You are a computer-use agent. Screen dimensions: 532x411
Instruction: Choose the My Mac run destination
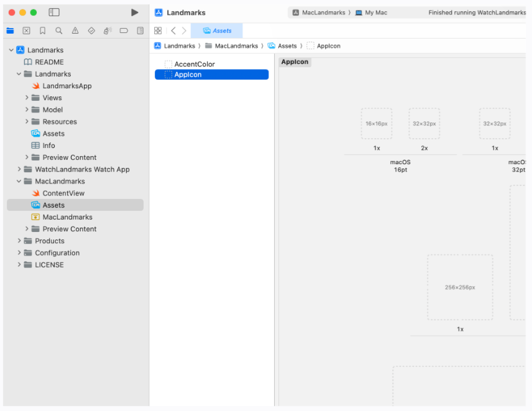[371, 12]
